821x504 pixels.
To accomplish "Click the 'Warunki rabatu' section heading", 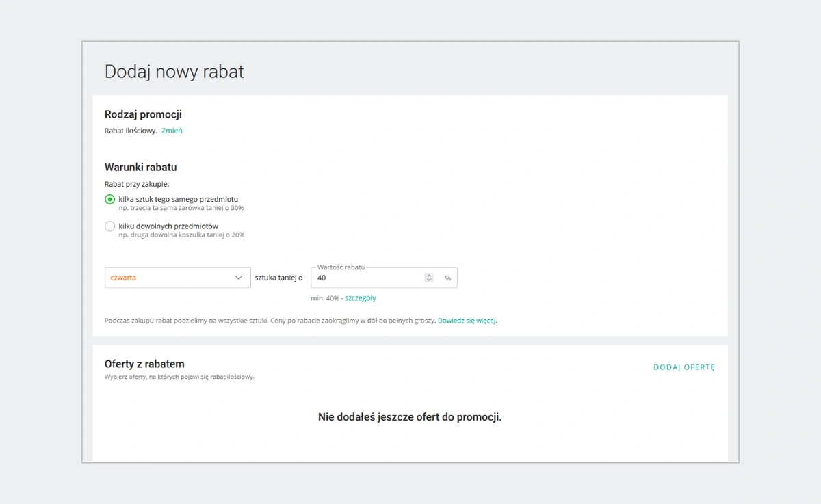I will coord(140,167).
